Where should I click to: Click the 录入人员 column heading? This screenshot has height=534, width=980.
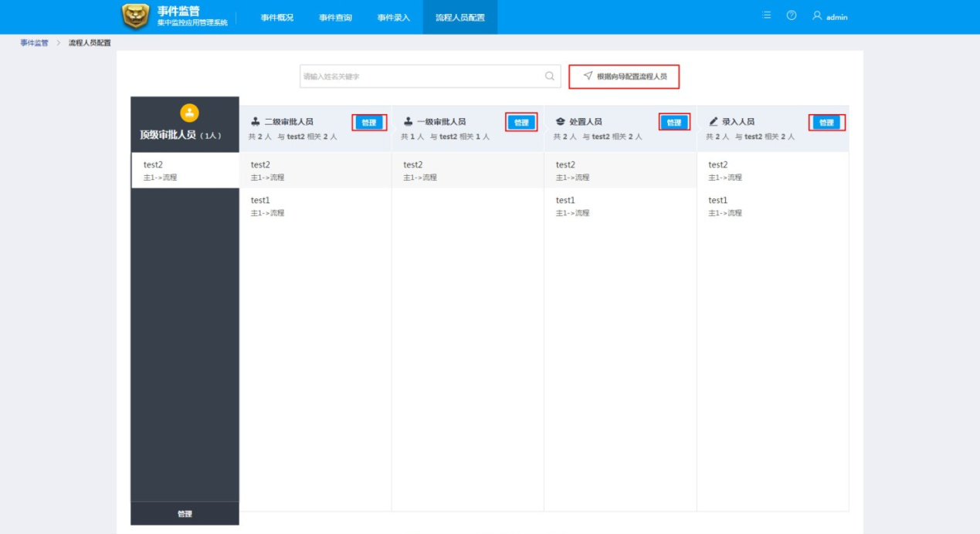coord(738,122)
